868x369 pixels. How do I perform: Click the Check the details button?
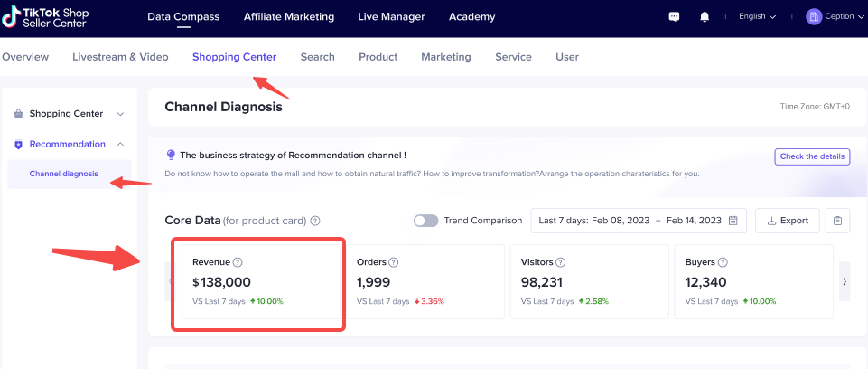[812, 156]
